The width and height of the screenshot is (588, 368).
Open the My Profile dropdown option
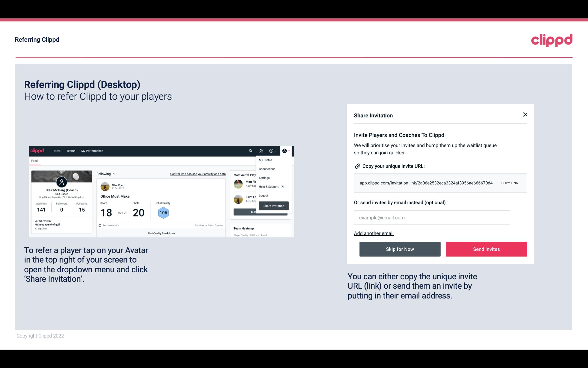click(265, 160)
